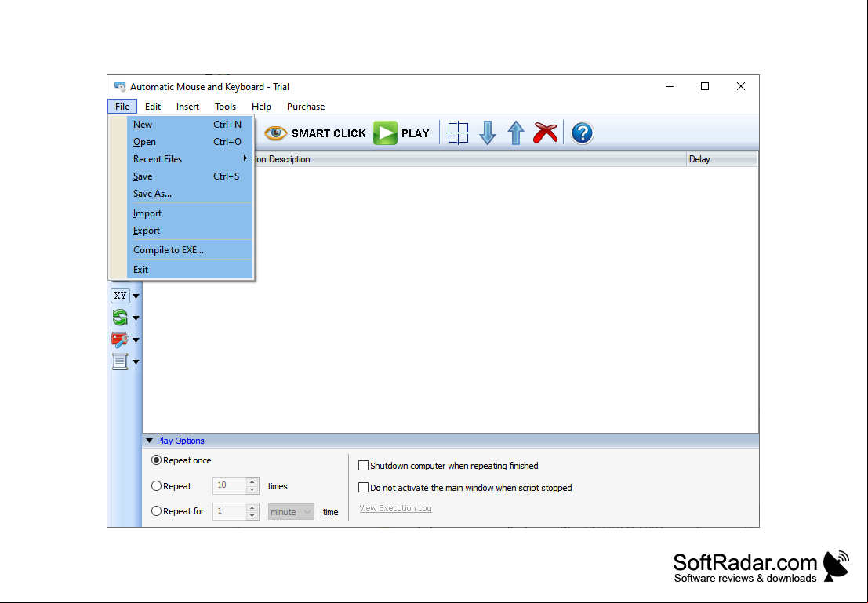The image size is (868, 603).
Task: Click the PLAY text label
Action: [x=415, y=133]
